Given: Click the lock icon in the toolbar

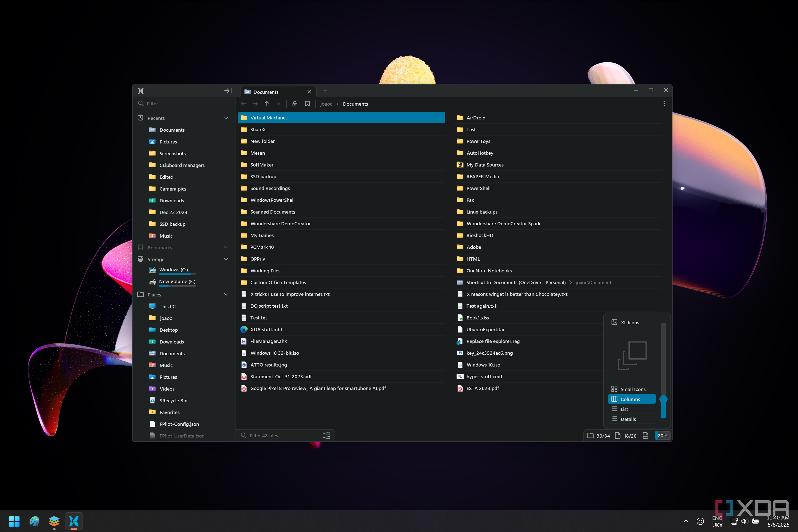Looking at the screenshot, I should click(x=295, y=104).
